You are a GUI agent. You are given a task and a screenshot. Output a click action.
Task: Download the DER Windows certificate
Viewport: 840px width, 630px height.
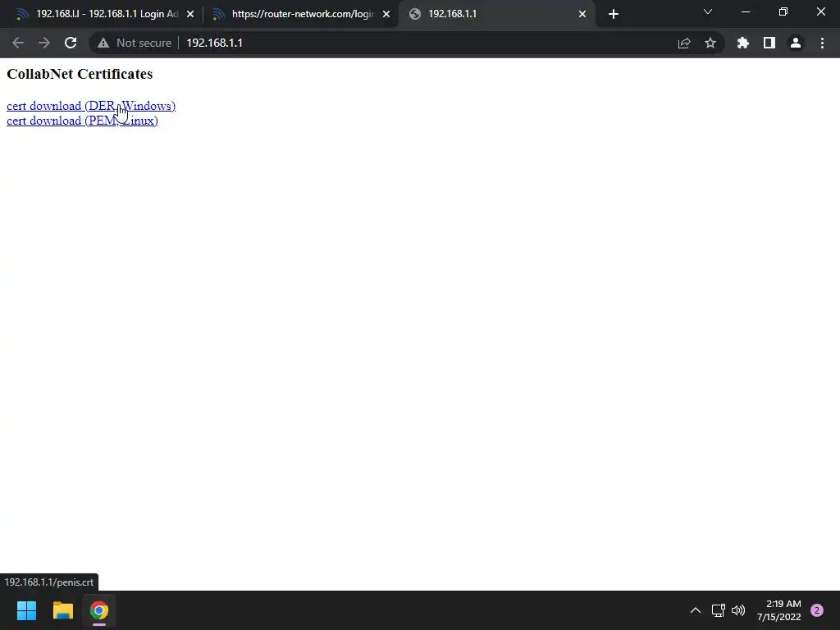[x=91, y=106]
